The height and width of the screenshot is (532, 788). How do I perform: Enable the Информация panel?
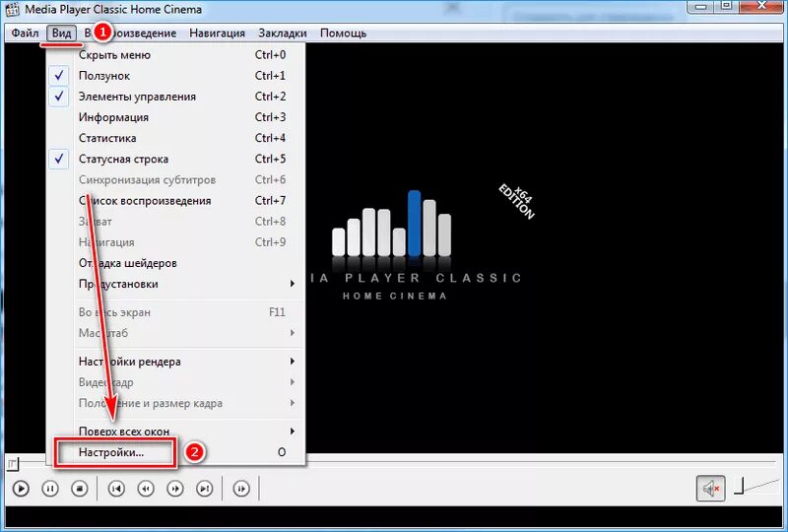click(x=176, y=117)
